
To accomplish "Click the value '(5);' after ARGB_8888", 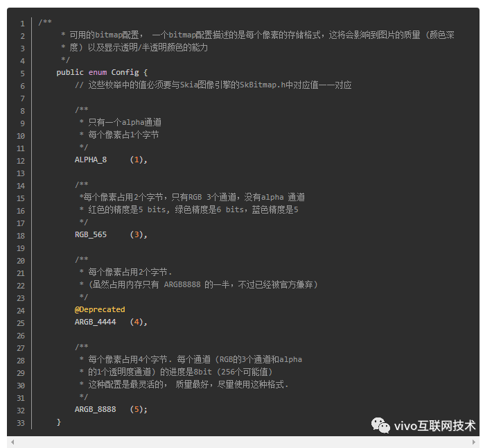I will click(x=139, y=409).
